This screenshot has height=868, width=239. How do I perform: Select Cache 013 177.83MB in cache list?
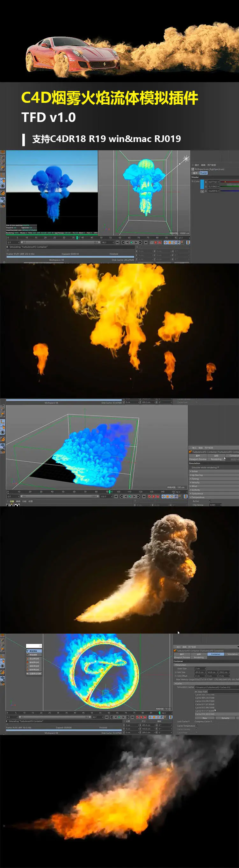205,711
